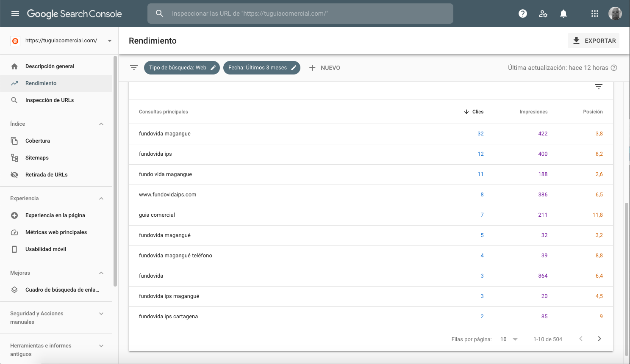Open the account profile avatar
The width and height of the screenshot is (630, 364).
pos(615,14)
